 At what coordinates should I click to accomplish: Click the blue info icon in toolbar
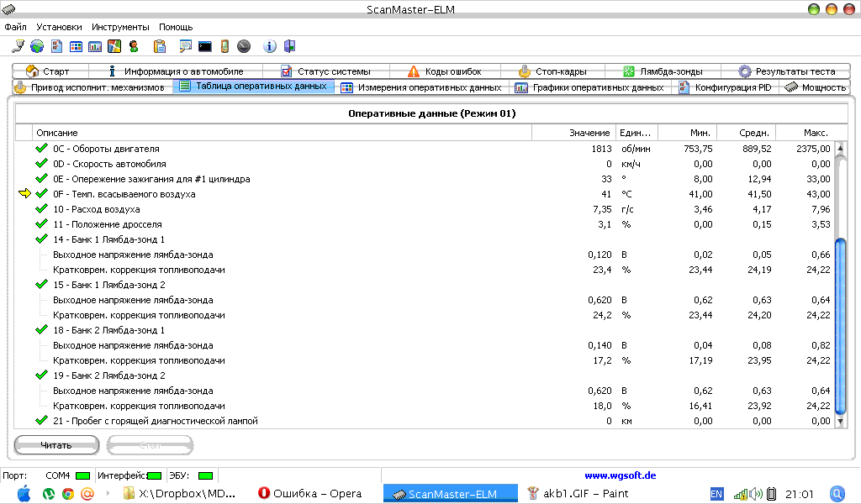(x=270, y=46)
